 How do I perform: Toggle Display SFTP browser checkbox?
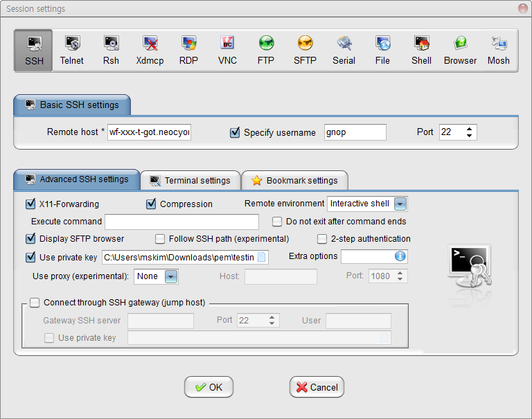click(x=30, y=238)
